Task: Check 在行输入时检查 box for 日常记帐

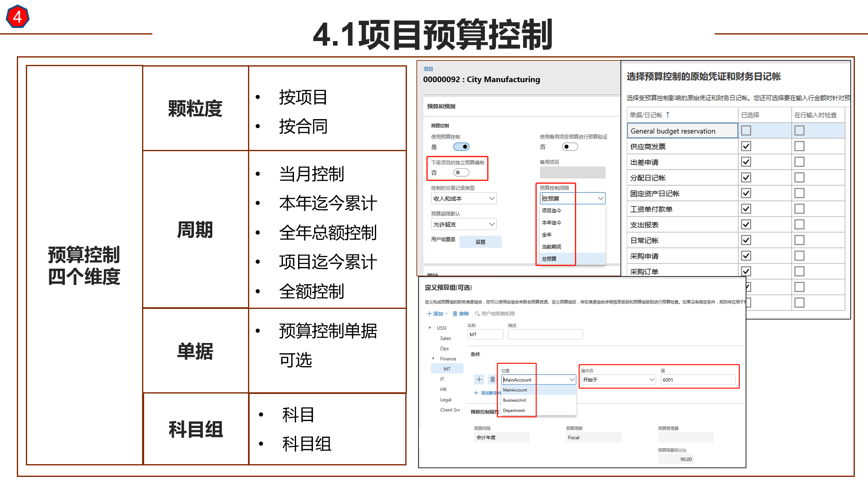Action: point(799,240)
